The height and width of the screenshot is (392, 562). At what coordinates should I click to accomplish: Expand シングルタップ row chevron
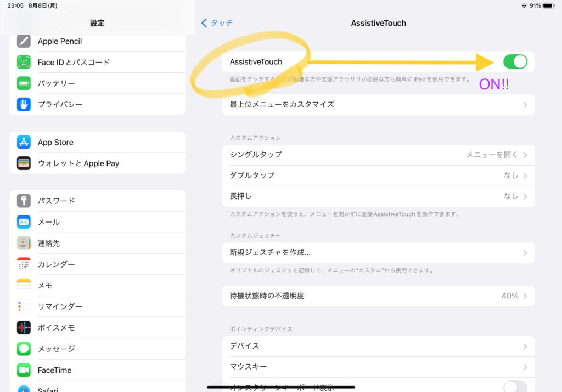pyautogui.click(x=525, y=155)
